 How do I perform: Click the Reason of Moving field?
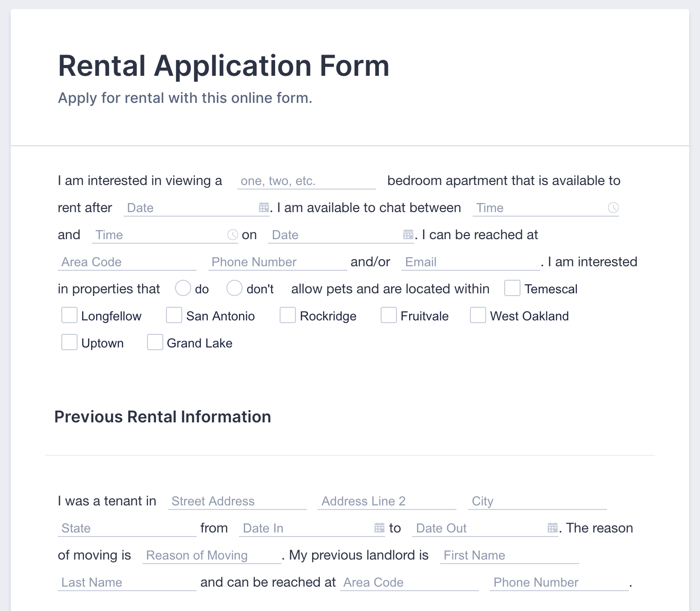coord(212,555)
